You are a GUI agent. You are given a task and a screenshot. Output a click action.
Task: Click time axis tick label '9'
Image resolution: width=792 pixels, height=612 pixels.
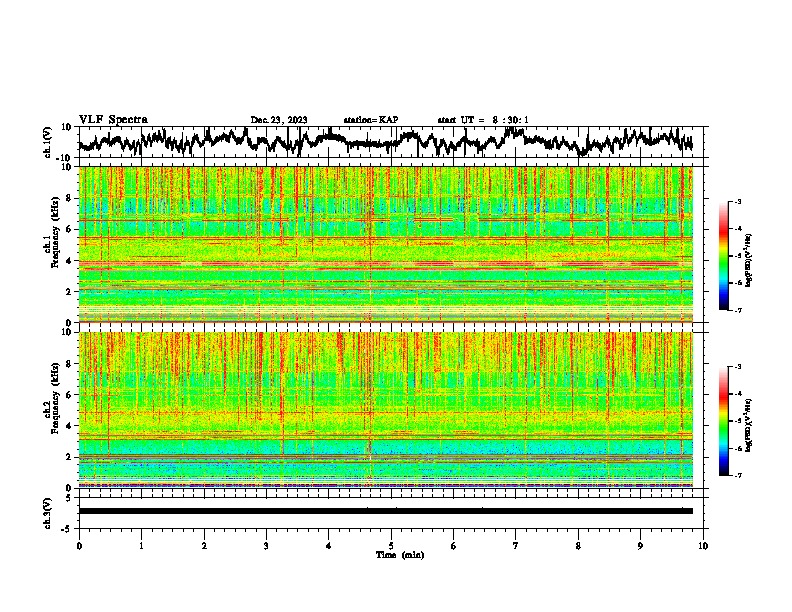tap(640, 546)
